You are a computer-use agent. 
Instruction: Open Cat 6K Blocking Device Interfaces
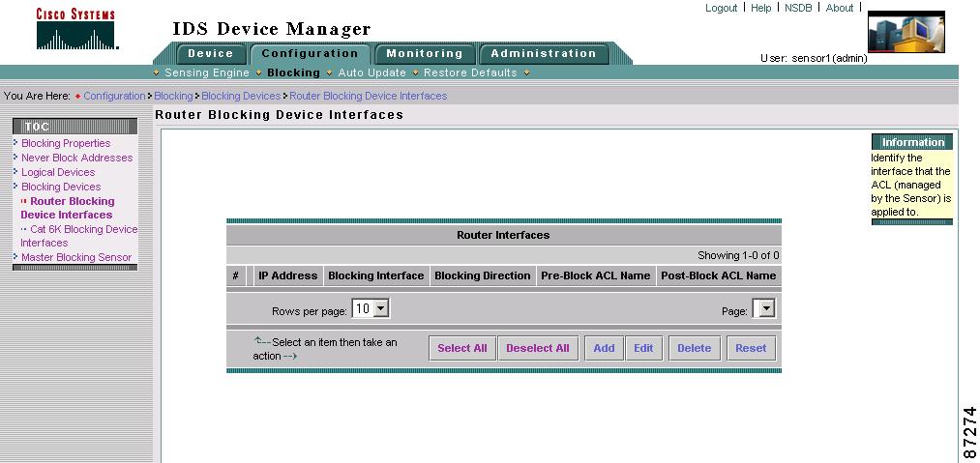(x=78, y=236)
